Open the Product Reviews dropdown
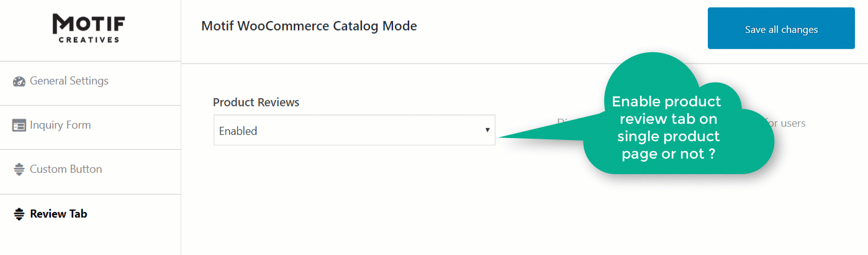This screenshot has width=868, height=255. click(354, 131)
